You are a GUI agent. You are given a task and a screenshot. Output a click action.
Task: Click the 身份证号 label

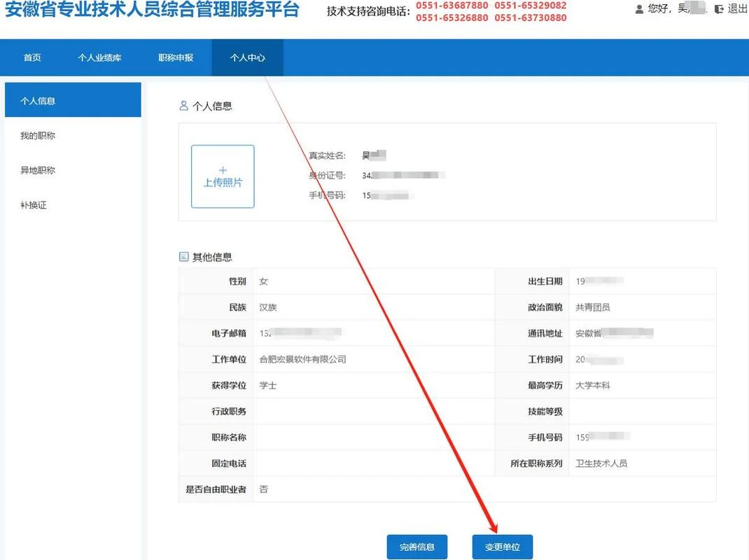(x=327, y=176)
